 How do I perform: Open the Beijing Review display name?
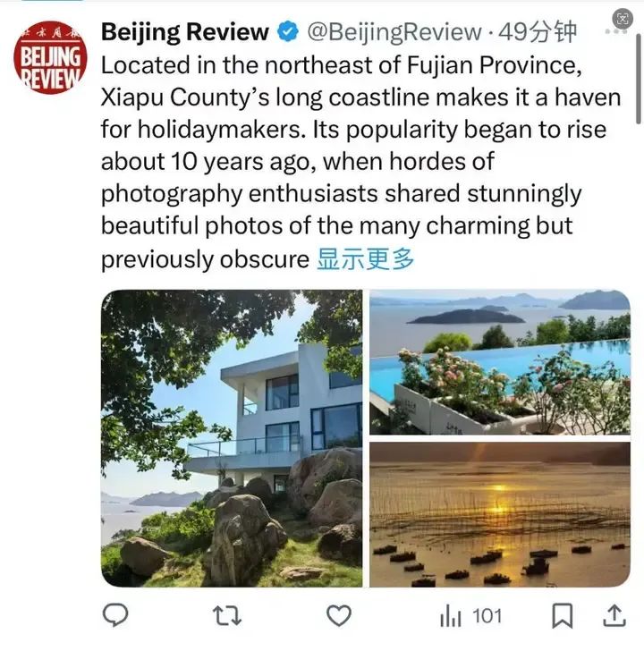185,32
